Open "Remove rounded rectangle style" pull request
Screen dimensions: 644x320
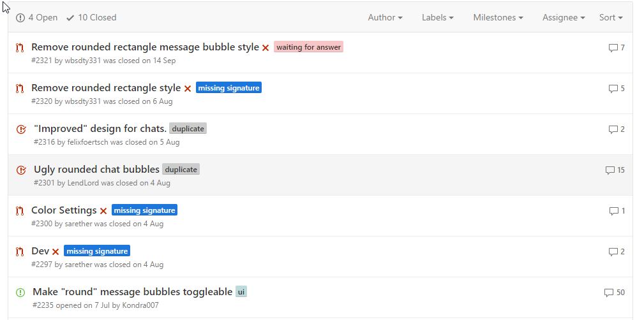coord(106,88)
